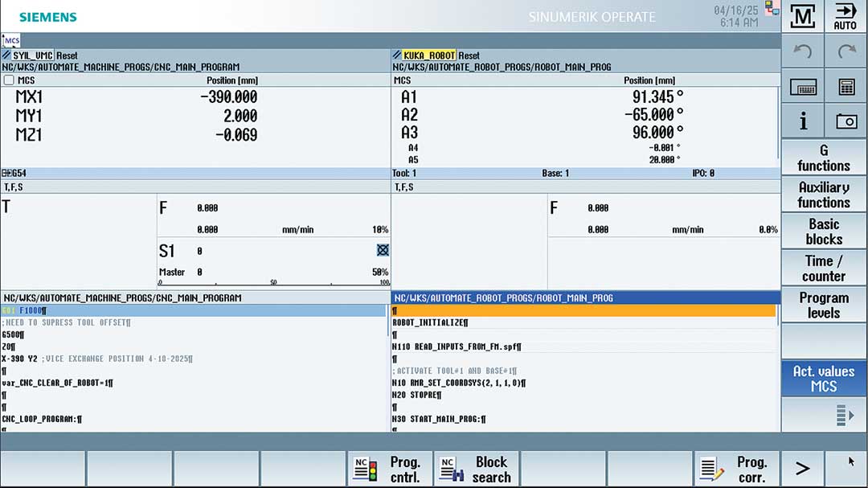Toggle the MCS checkbox in SYIL_UMC panel
The image size is (868, 488).
(x=9, y=80)
